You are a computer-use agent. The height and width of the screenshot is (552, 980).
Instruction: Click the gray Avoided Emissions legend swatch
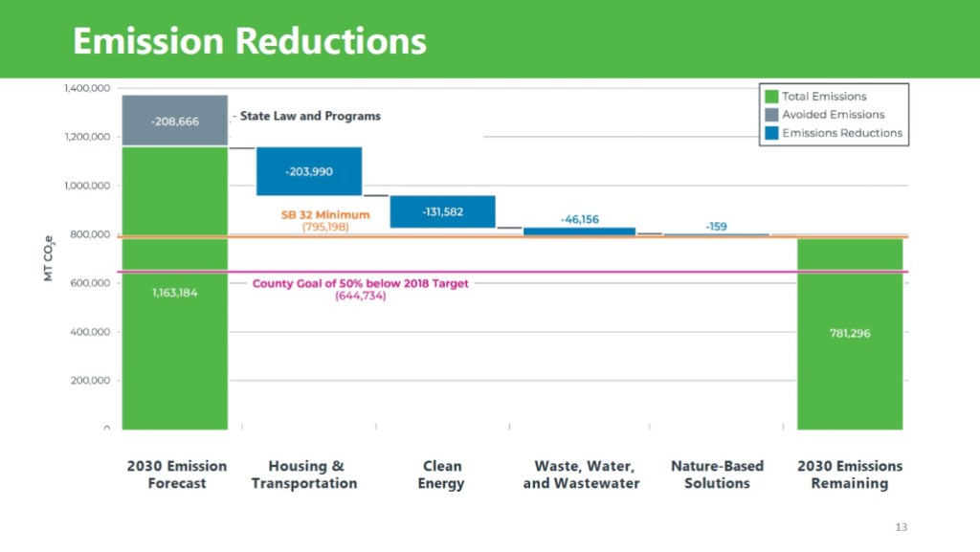tap(770, 115)
